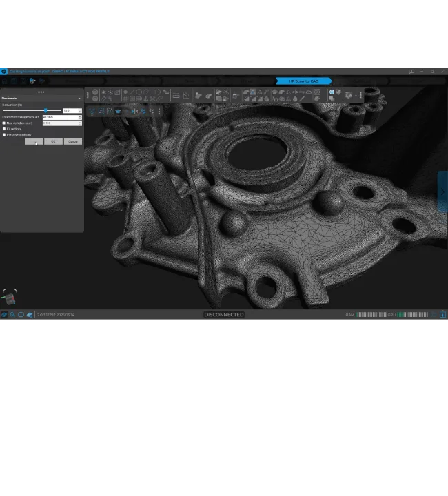Screen dimensions: 448x496
Task: Click the SolidWorks export cube icon
Action: pos(349,95)
